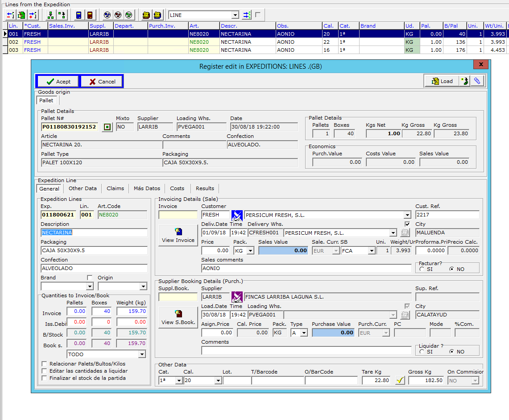Viewport: 509px width, 420px height.
Task: Click the View Invoice button
Action: pyautogui.click(x=178, y=235)
